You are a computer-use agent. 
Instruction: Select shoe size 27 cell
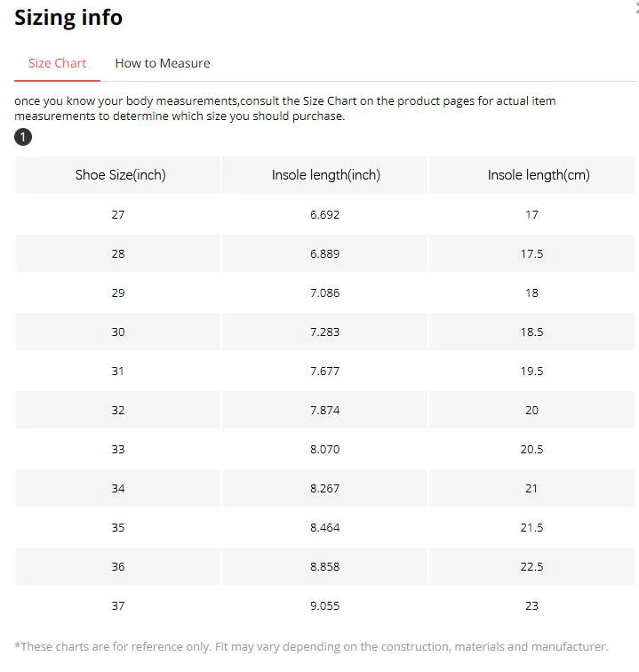click(x=118, y=214)
